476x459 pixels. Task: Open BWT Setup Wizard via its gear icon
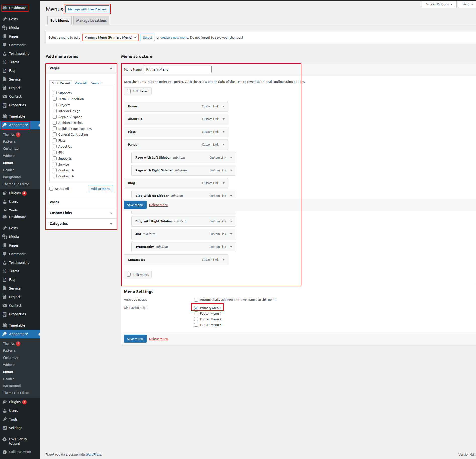(x=5, y=439)
